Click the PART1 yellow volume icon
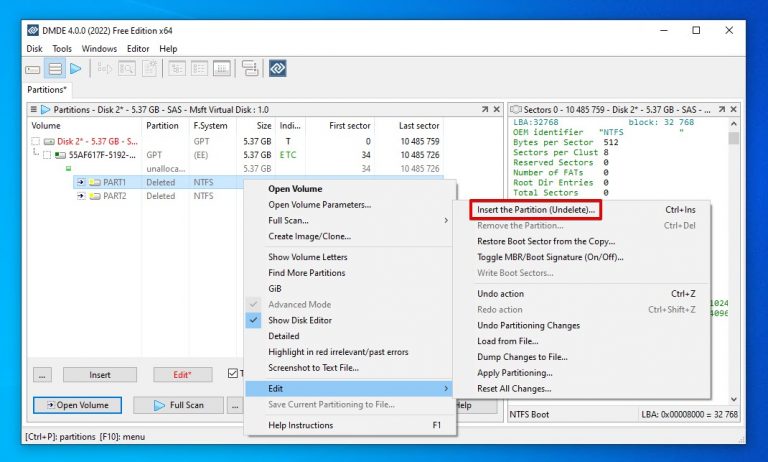 tap(95, 182)
